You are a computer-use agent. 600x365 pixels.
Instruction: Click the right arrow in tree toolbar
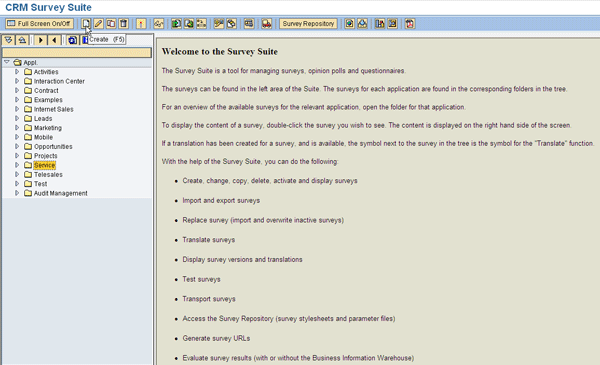coord(41,40)
